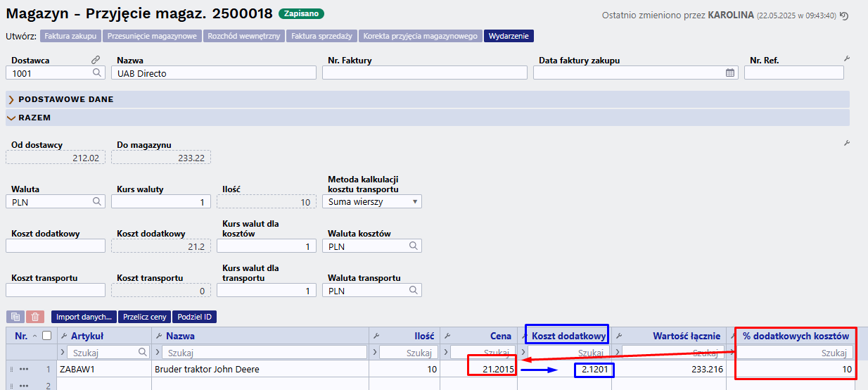The image size is (868, 390).
Task: Search supplier using Dostawca magnifier icon
Action: 96,73
